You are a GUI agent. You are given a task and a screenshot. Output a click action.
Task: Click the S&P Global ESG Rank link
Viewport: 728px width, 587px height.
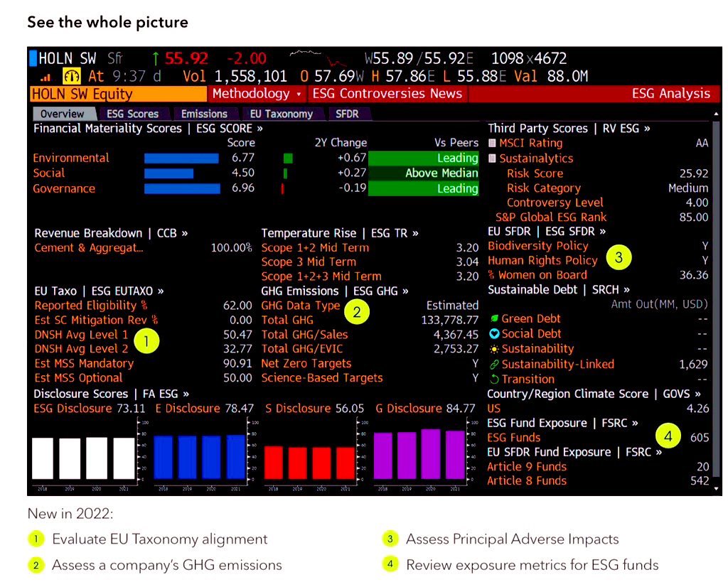click(551, 217)
